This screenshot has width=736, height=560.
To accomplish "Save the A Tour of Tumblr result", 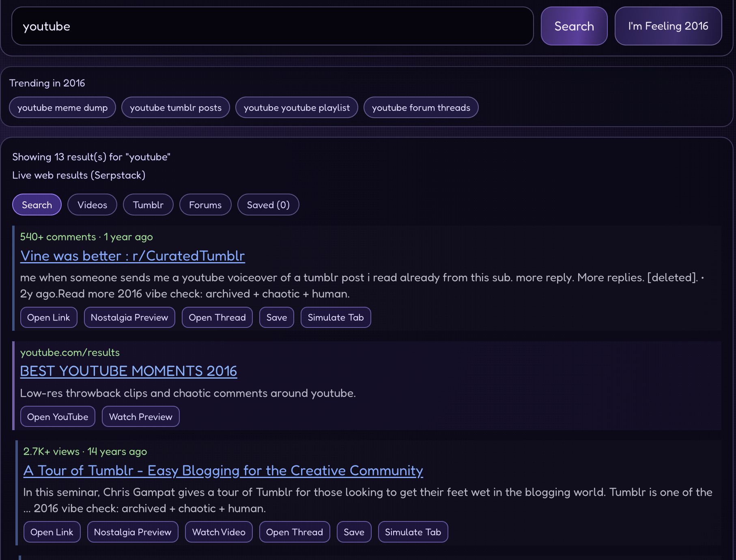I will [354, 532].
